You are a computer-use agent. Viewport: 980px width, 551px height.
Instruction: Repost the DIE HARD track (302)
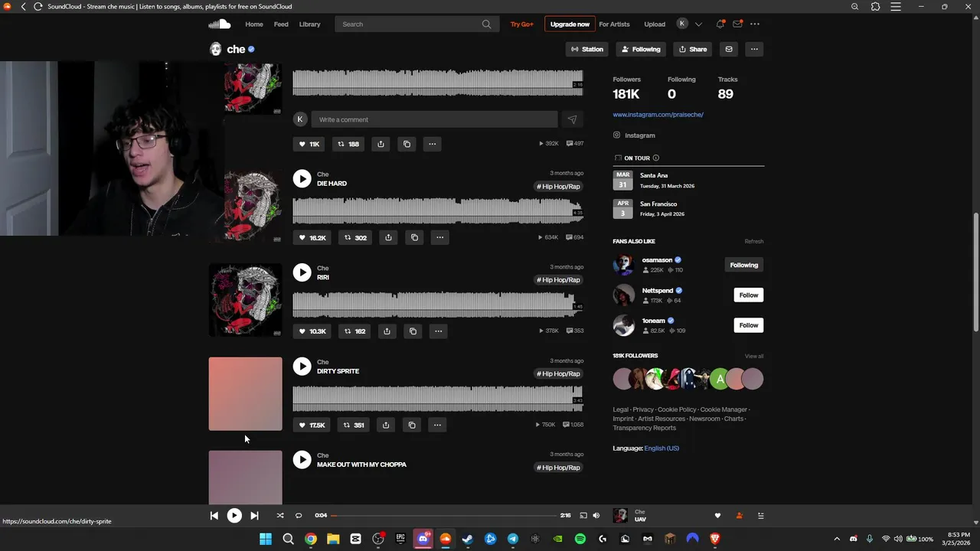point(355,237)
